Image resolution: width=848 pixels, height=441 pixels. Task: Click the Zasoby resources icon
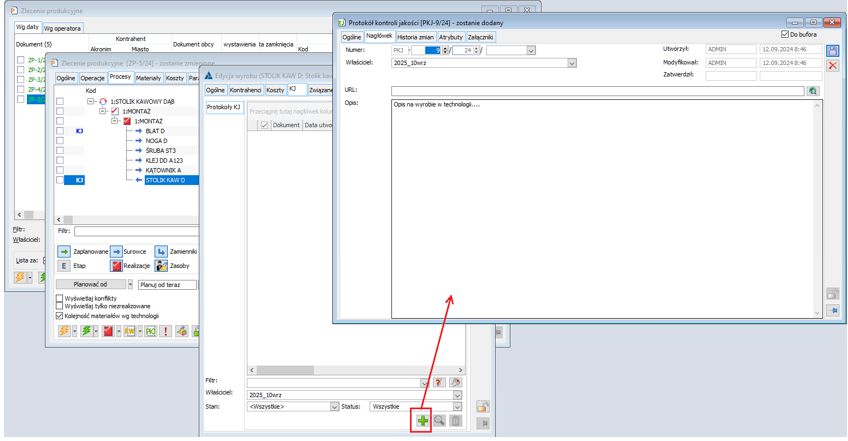click(x=161, y=266)
